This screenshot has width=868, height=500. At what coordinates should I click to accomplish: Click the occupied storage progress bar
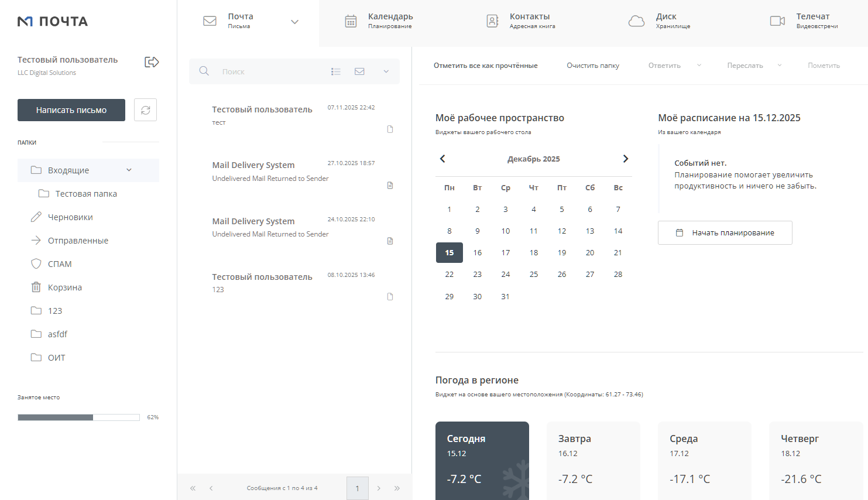point(78,417)
